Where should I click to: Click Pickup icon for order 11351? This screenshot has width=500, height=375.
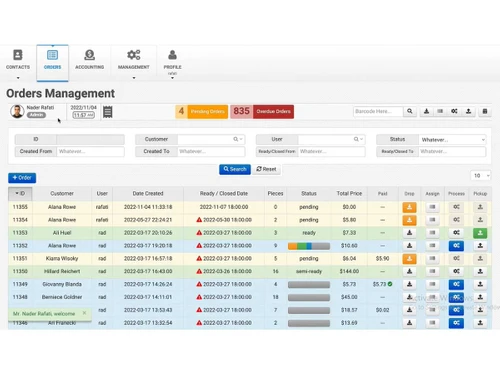point(480,259)
